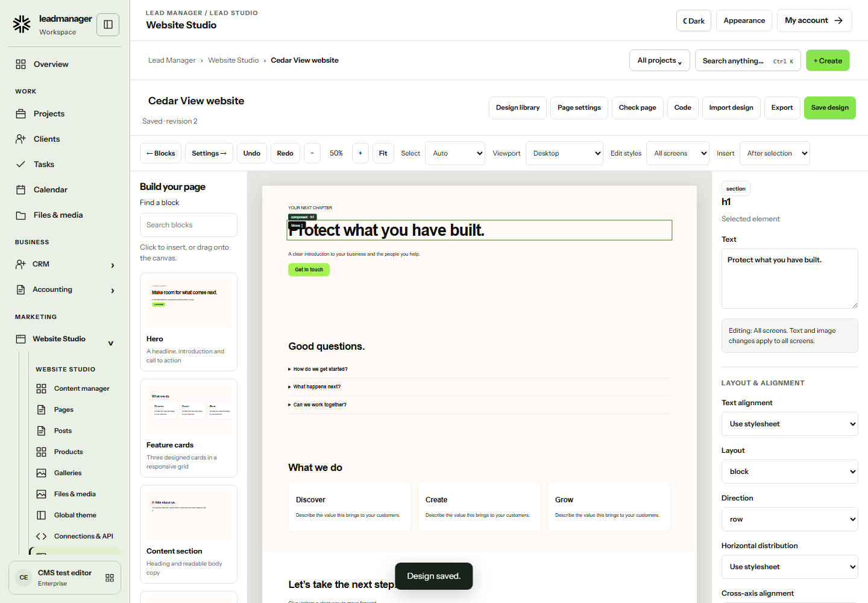Screen dimensions: 868x603
Task: Insert the Hero block thumbnail
Action: tap(189, 303)
